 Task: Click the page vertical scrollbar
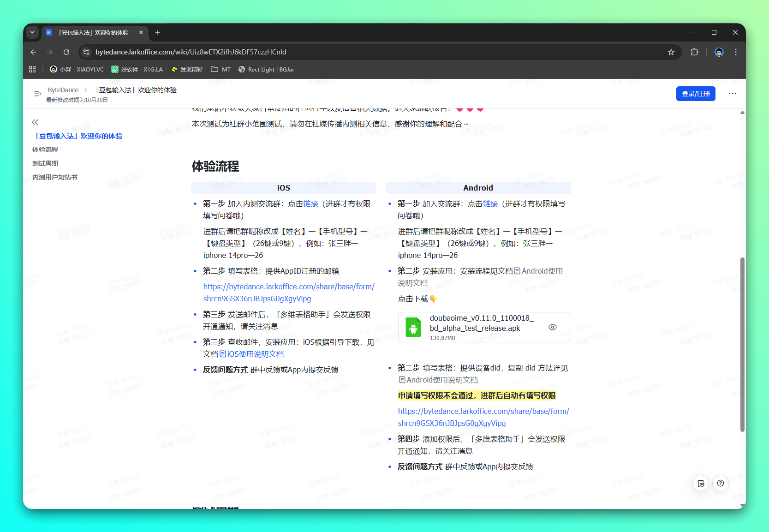click(742, 344)
